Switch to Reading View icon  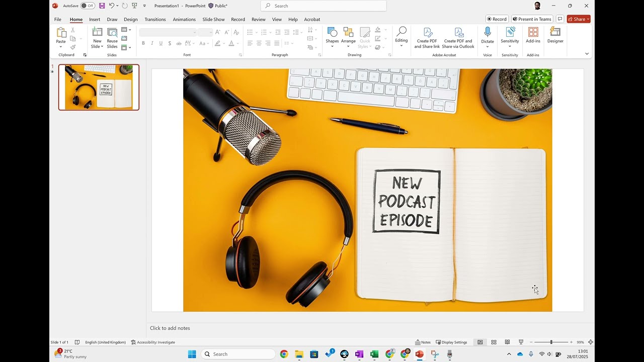[507, 342]
